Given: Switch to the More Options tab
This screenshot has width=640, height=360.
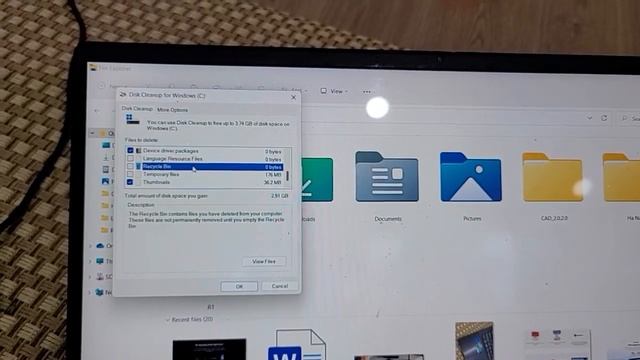Looking at the screenshot, I should [172, 110].
